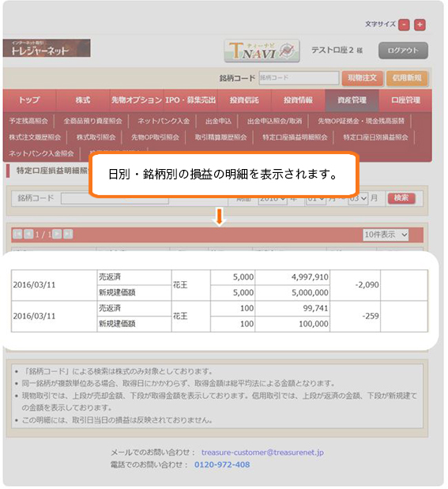
Task: Select the 資産管理 tab
Action: point(352,100)
